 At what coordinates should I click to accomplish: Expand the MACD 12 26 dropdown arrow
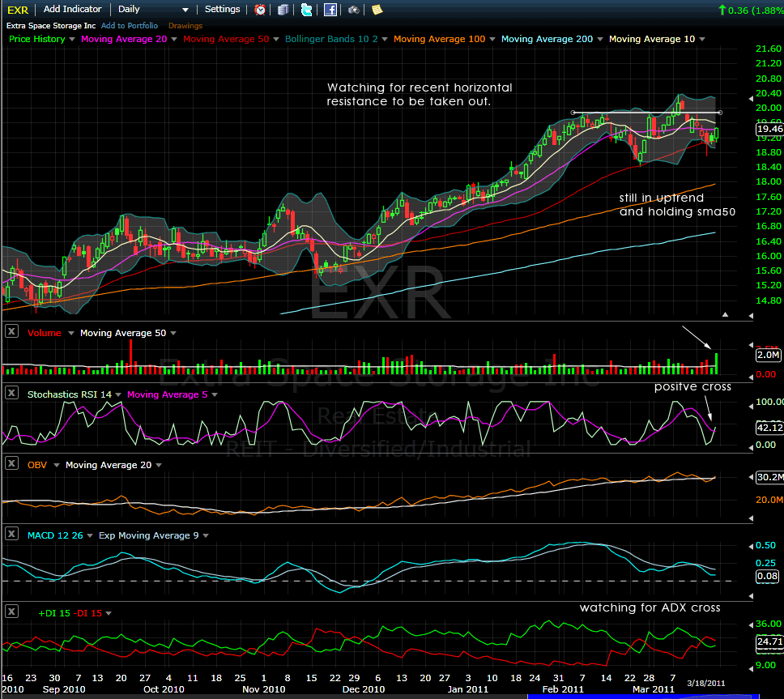pyautogui.click(x=90, y=535)
